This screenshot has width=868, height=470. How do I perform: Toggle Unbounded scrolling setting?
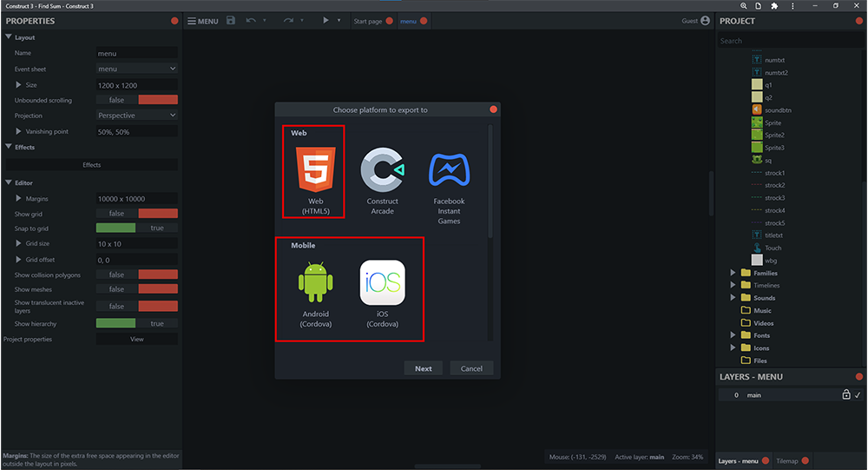[x=137, y=100]
